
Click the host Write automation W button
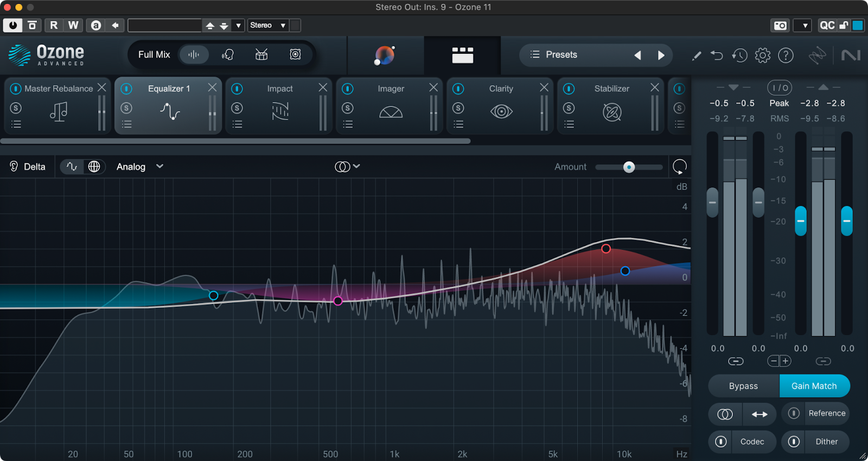pyautogui.click(x=73, y=26)
